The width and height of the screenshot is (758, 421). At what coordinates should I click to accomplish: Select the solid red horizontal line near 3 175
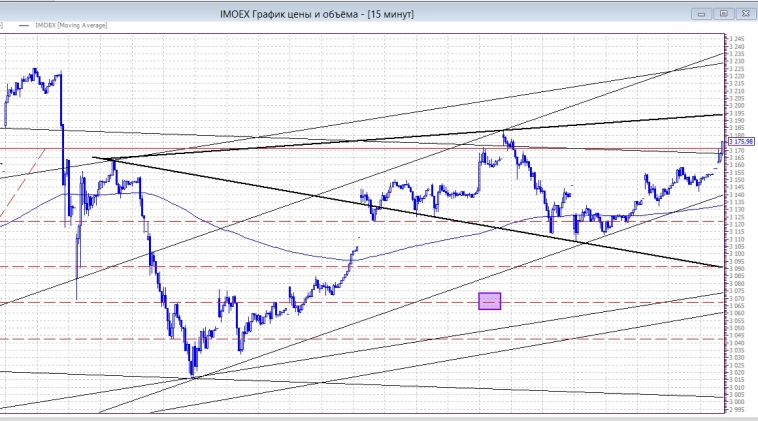coord(300,148)
